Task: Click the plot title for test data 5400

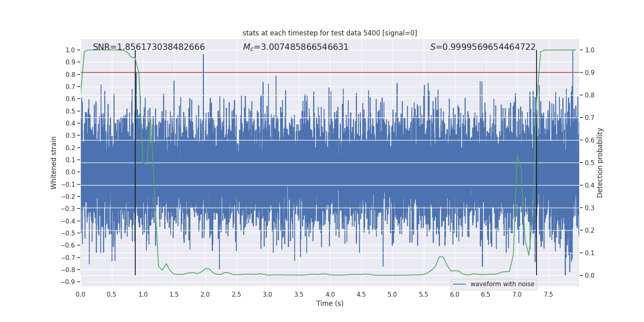Action: coord(330,33)
